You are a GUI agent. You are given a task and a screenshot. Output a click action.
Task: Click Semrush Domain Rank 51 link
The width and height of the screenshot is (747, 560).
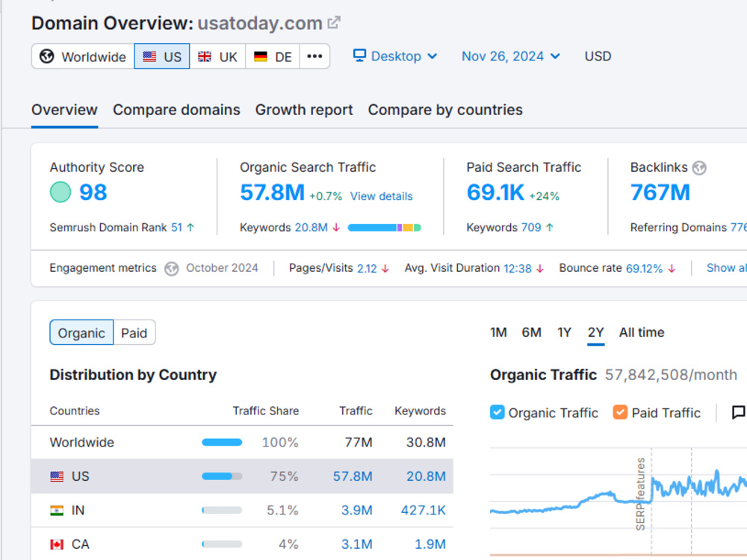[x=177, y=228]
